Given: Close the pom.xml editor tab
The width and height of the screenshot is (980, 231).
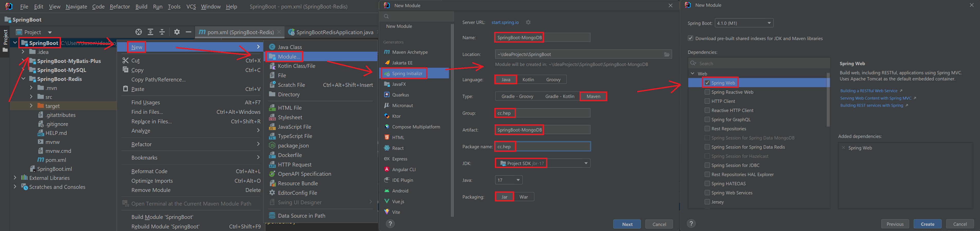Looking at the screenshot, I should 279,32.
